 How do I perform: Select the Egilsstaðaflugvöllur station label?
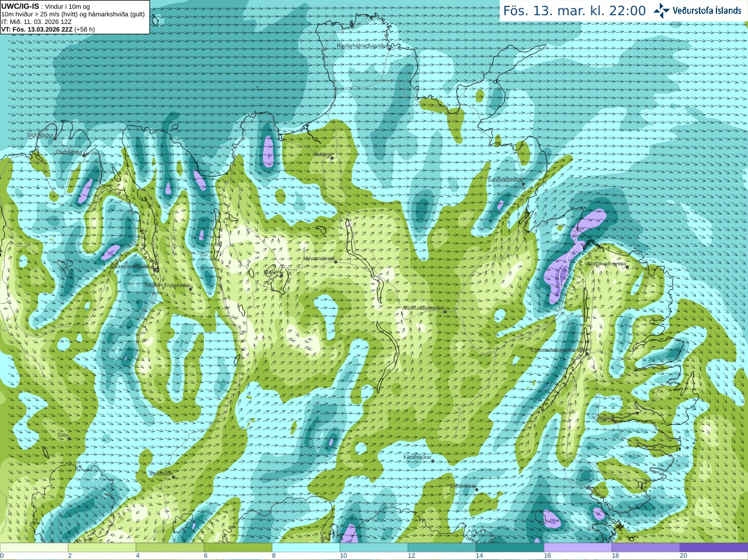click(x=558, y=350)
